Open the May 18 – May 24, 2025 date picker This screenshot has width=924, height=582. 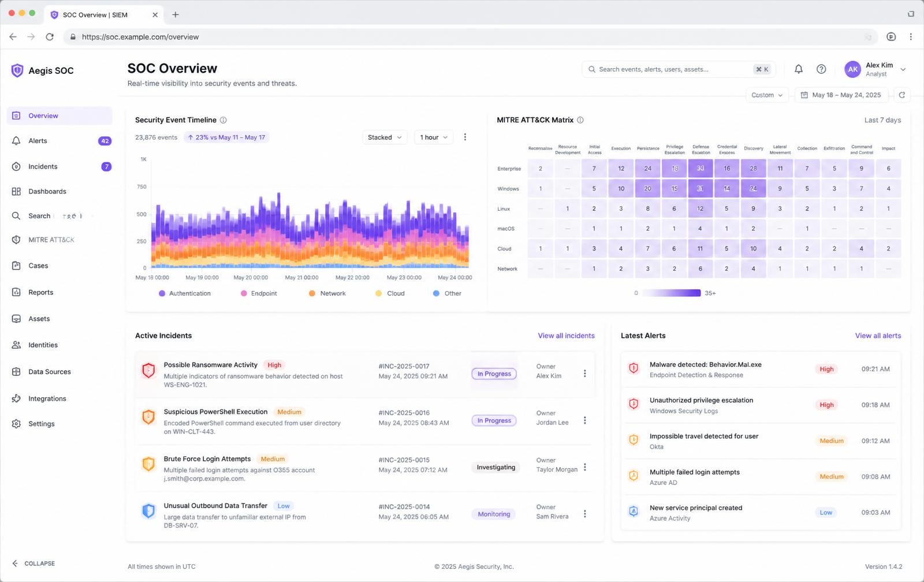[842, 95]
